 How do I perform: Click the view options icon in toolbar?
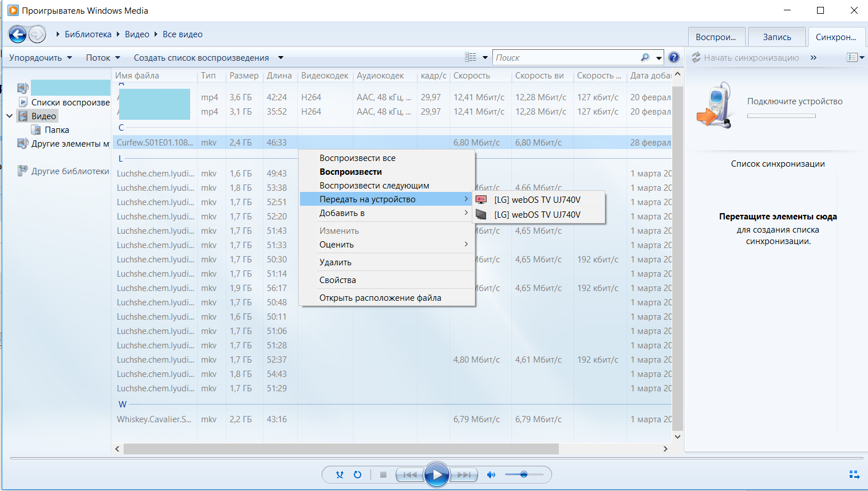(471, 57)
